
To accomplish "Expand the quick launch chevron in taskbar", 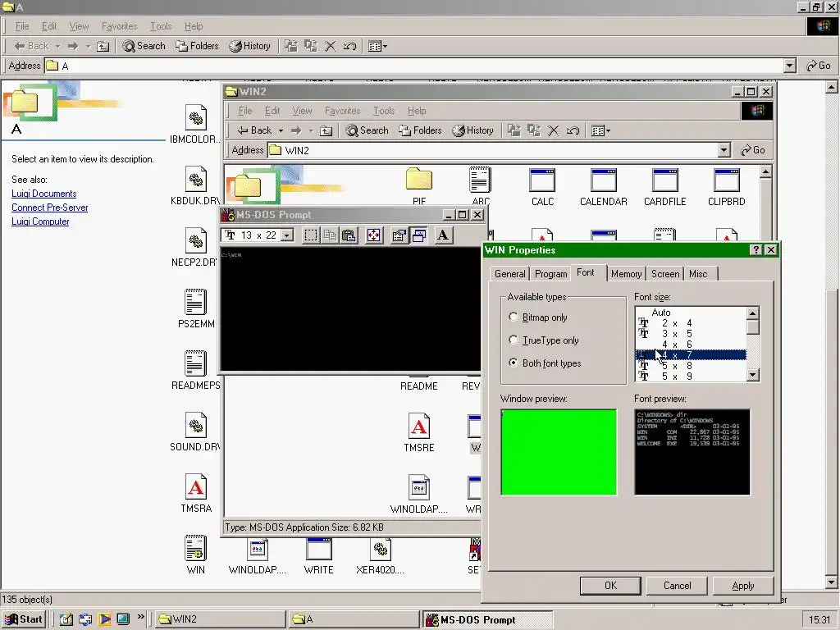I will pos(141,617).
